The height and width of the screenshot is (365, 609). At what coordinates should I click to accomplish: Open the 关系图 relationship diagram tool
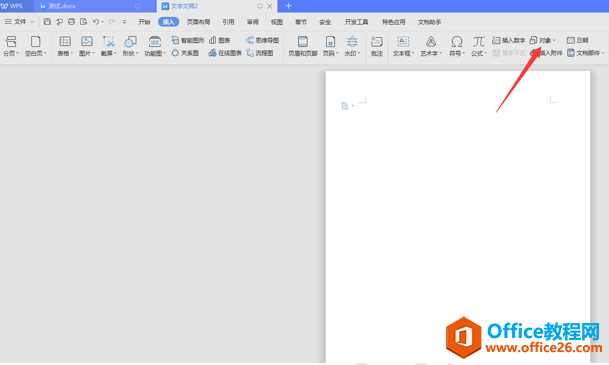tap(185, 53)
